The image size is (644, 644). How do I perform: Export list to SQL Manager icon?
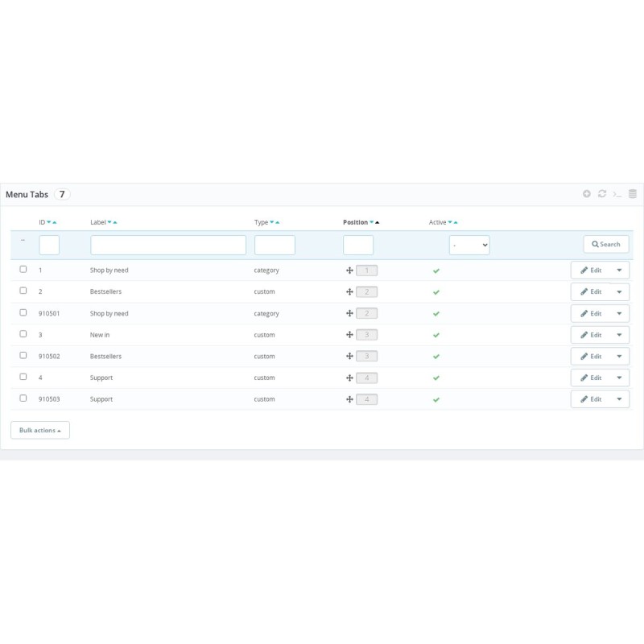pos(633,193)
